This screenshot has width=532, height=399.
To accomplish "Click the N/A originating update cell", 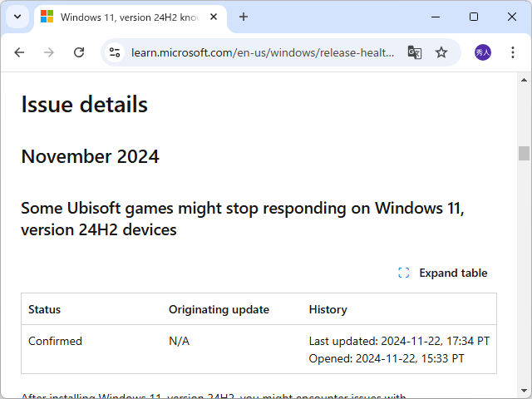I will tap(180, 341).
